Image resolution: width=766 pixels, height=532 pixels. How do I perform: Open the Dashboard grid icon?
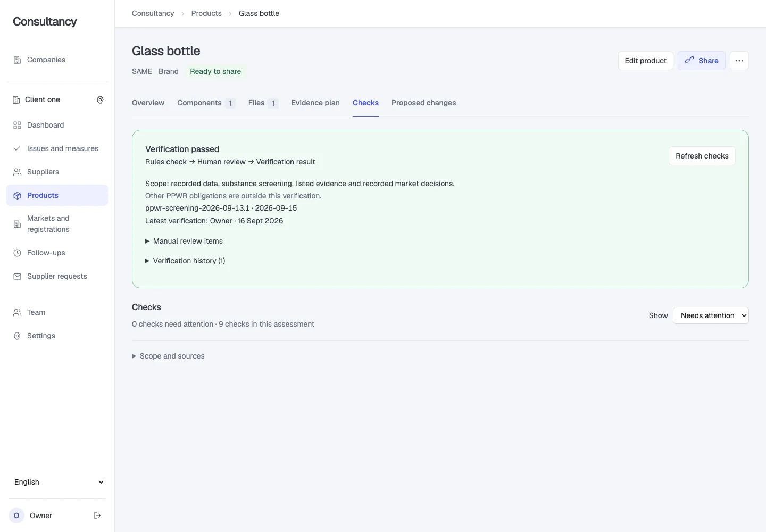pyautogui.click(x=17, y=125)
